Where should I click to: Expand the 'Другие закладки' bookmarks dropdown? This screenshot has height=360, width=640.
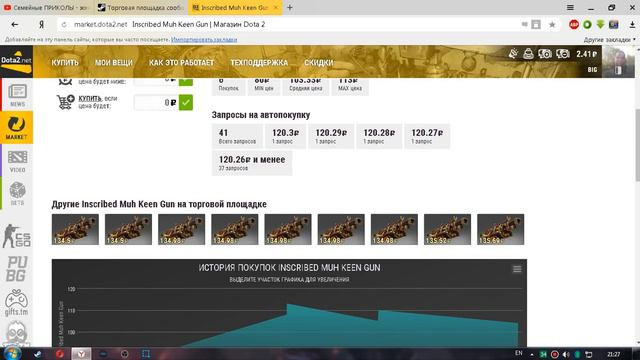[x=609, y=40]
